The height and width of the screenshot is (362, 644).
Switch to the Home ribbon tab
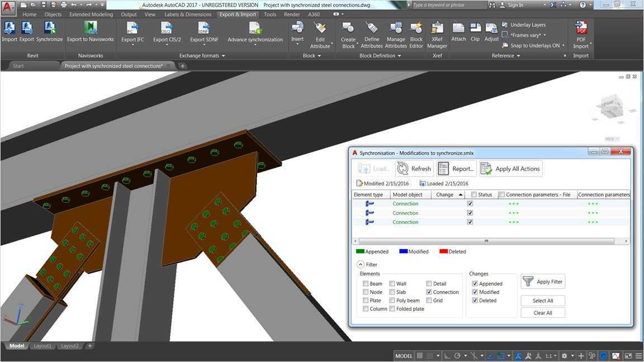(x=30, y=15)
